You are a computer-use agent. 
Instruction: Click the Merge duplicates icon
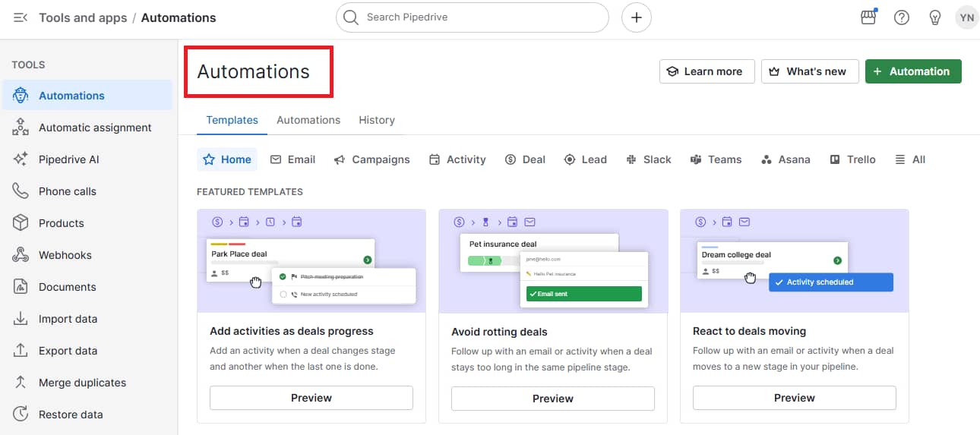[x=21, y=383]
